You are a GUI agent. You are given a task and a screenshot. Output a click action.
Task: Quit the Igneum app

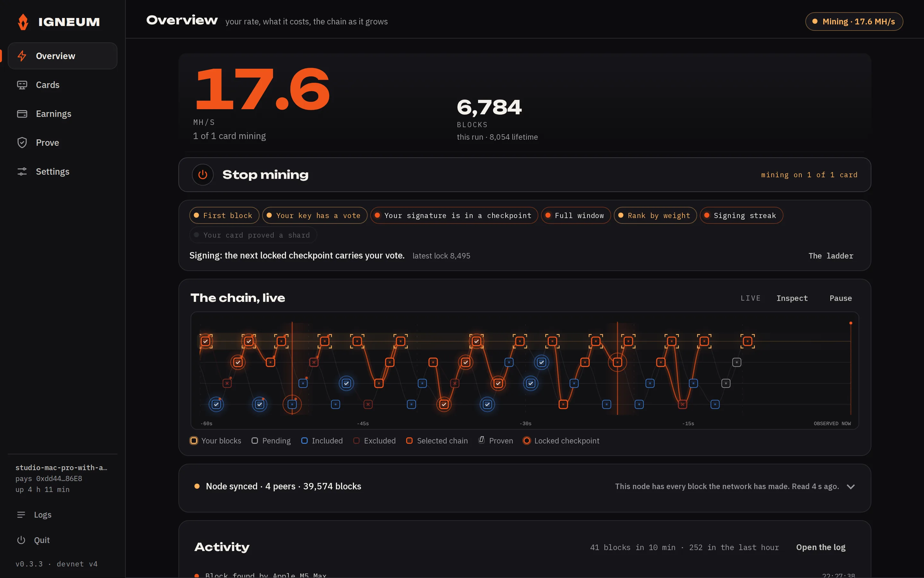pos(63,540)
